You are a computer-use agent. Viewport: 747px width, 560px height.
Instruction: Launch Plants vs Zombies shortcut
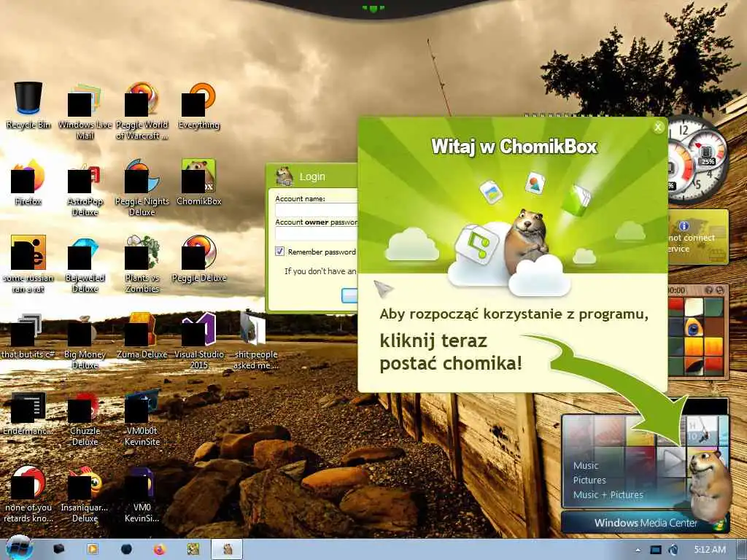click(142, 264)
